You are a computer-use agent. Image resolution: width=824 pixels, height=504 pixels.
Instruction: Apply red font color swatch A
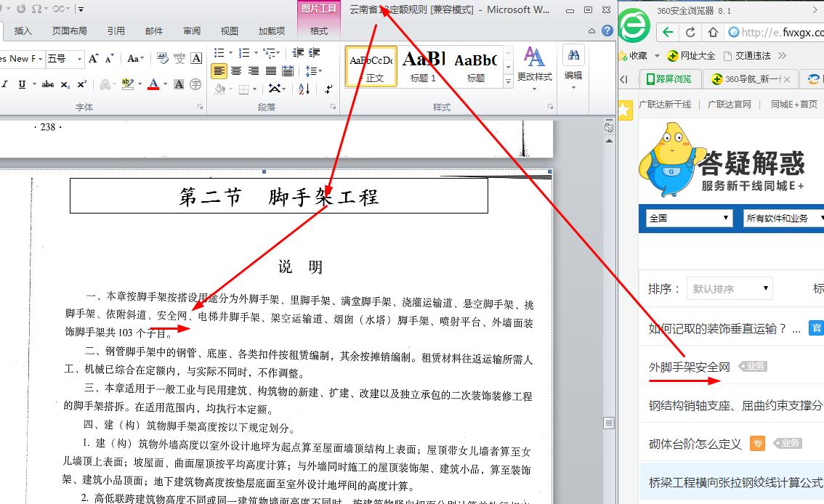coord(153,84)
